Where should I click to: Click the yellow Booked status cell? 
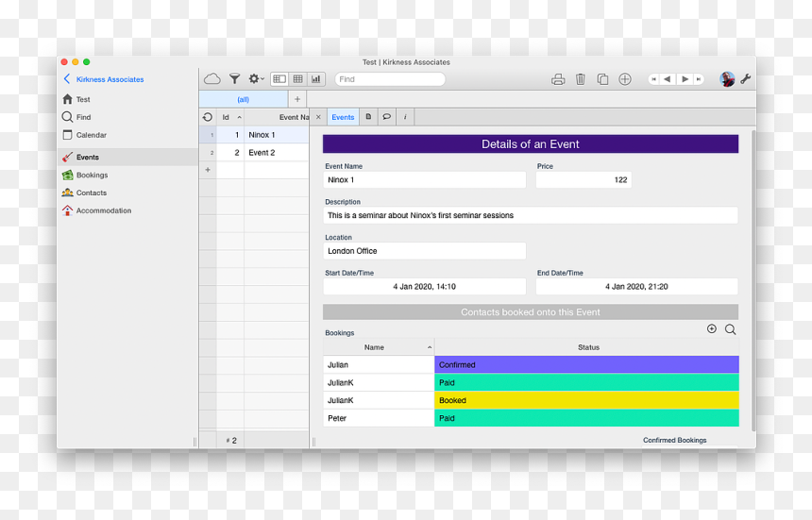point(586,400)
